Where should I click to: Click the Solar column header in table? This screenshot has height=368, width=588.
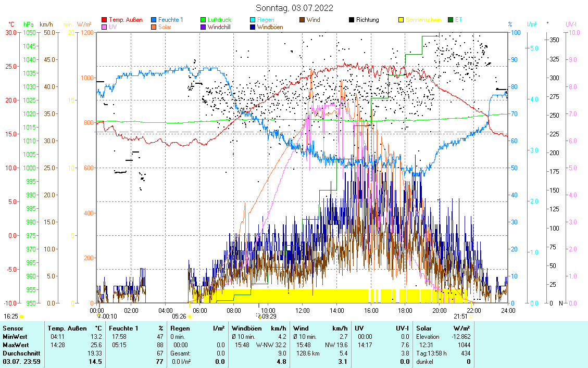coord(424,328)
